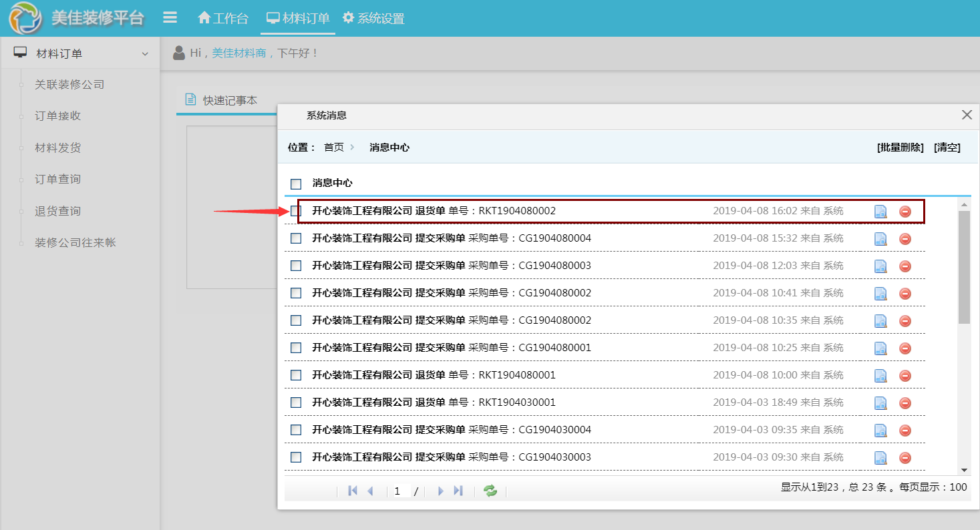Click the hamburger menu icon in header
The image size is (980, 530).
[170, 18]
